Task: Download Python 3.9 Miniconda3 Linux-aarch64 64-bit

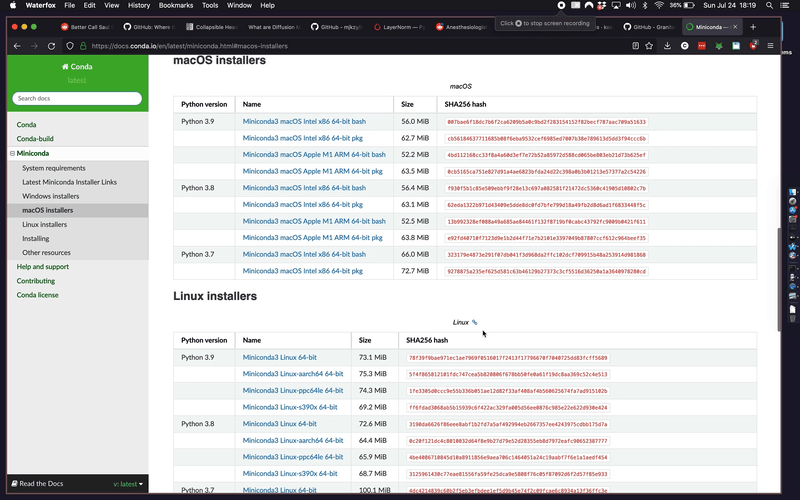Action: click(x=293, y=374)
